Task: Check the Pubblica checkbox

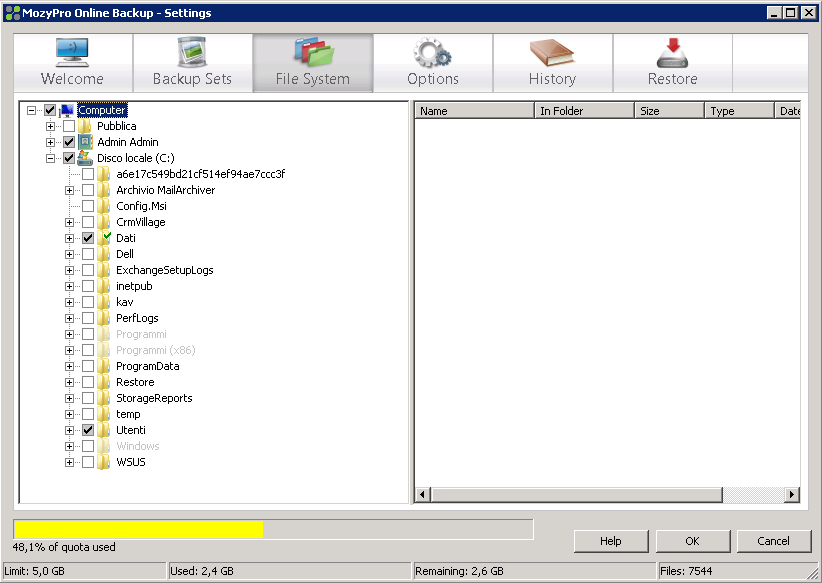Action: coord(69,126)
